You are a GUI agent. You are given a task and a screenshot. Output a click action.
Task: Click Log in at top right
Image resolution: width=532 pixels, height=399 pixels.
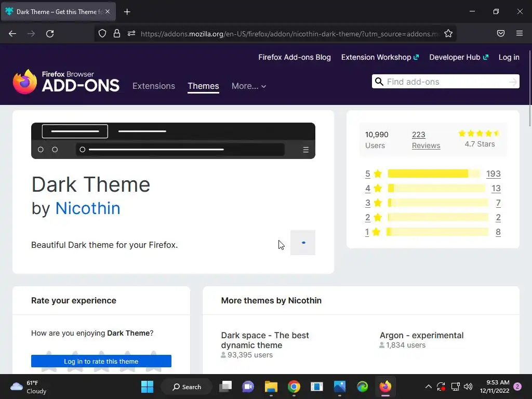(x=509, y=57)
